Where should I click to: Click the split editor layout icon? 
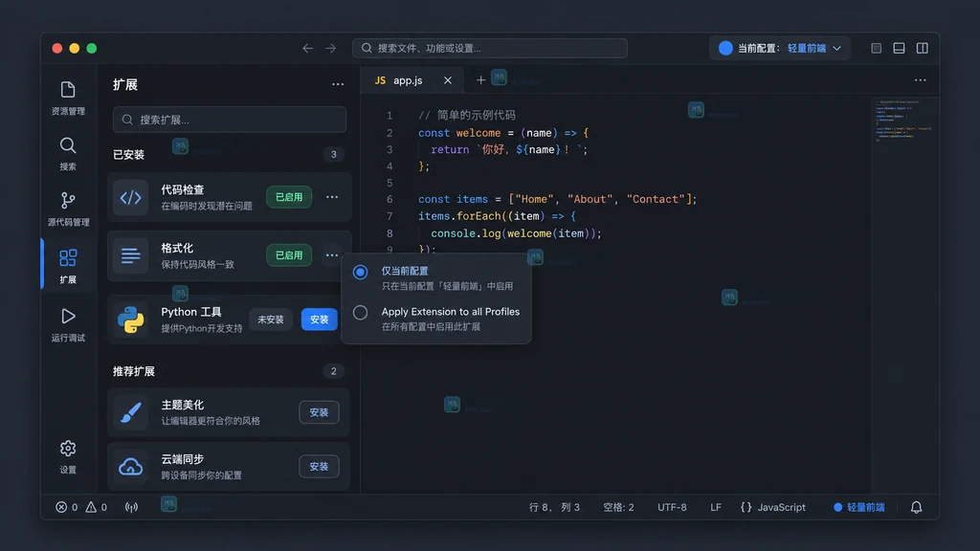(922, 48)
